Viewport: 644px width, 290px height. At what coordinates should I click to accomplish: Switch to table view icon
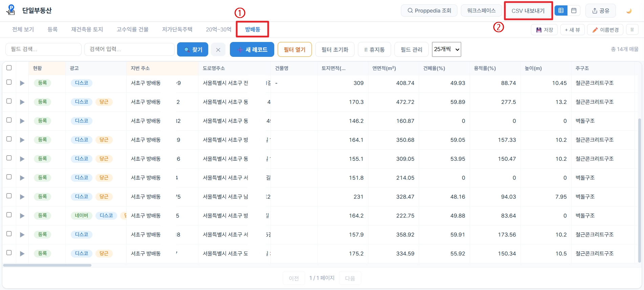(561, 10)
